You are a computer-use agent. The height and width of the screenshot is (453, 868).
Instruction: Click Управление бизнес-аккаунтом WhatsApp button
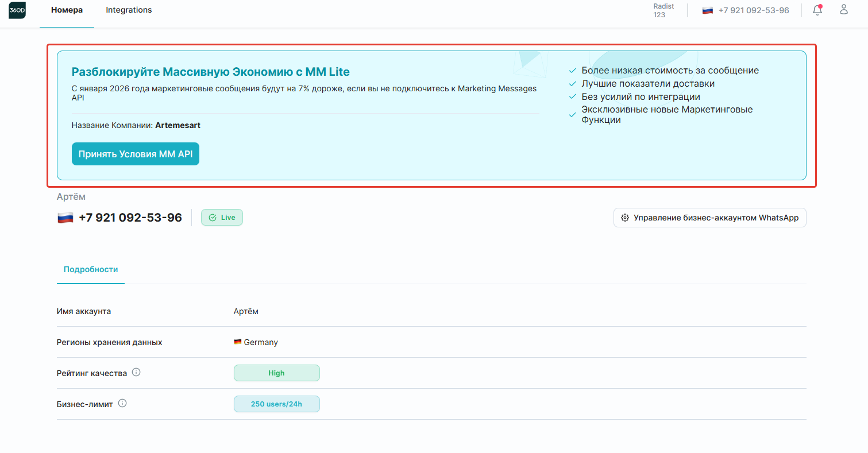710,218
